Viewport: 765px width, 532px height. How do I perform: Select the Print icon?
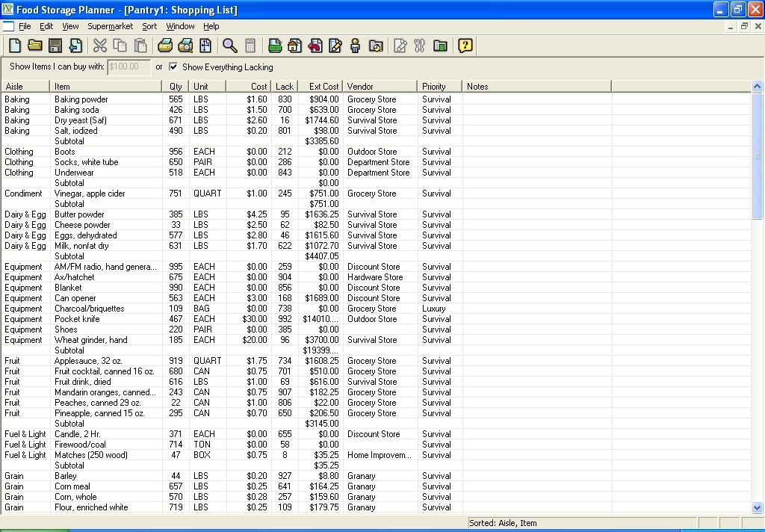[x=164, y=46]
